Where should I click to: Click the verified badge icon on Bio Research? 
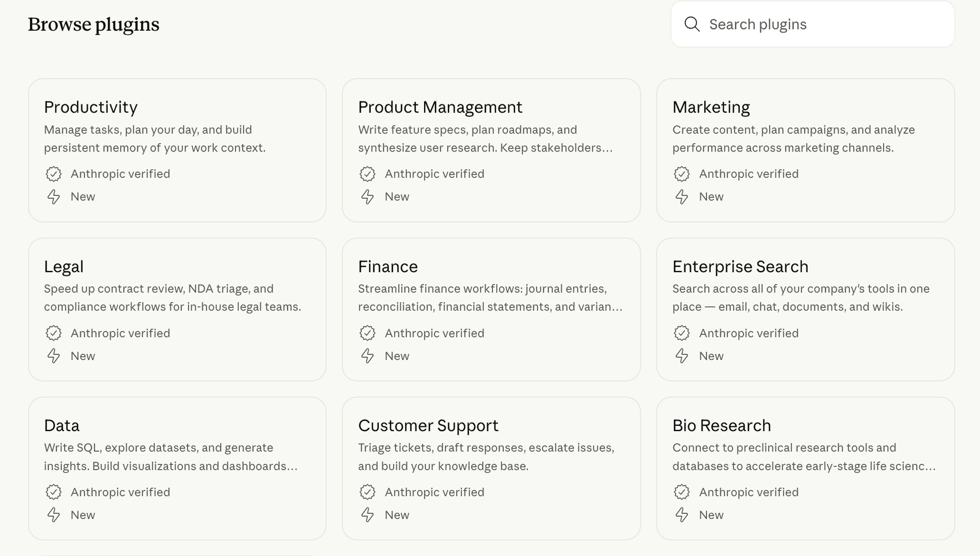pyautogui.click(x=682, y=492)
